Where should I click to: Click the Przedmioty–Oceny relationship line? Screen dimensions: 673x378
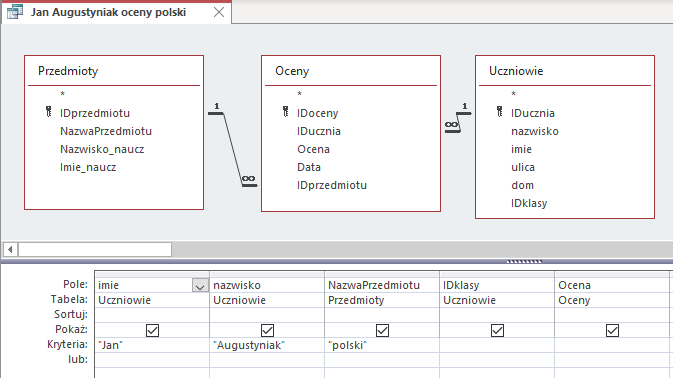click(232, 148)
